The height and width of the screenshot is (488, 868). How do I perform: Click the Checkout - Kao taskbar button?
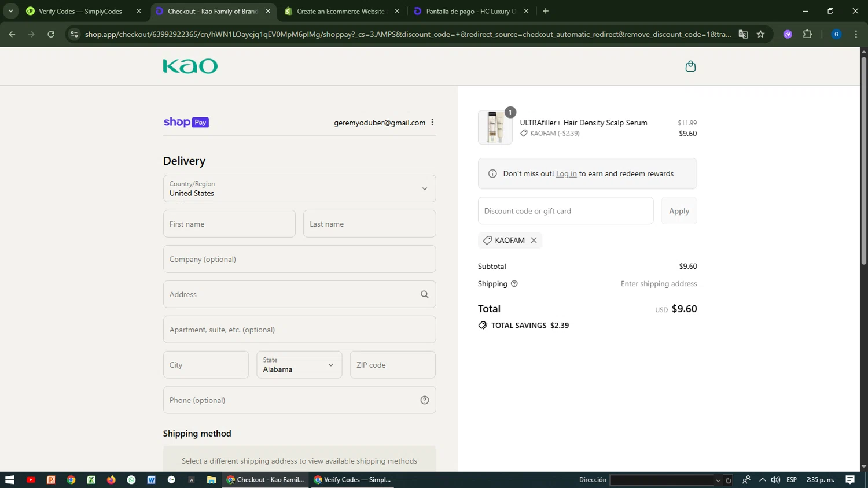(266, 480)
